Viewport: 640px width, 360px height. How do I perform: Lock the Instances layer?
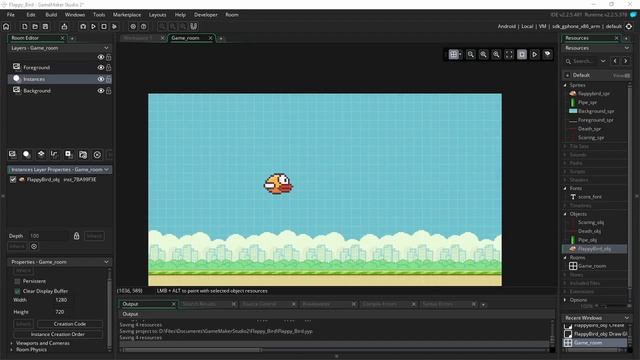[109, 79]
